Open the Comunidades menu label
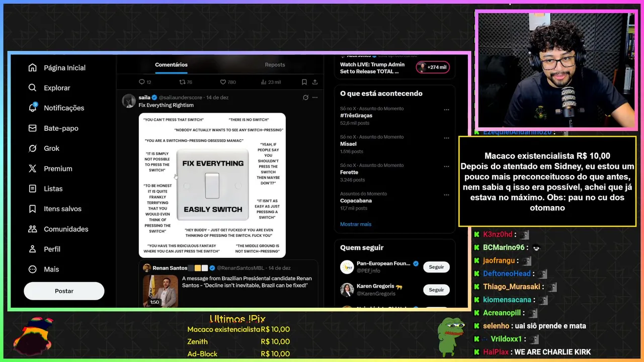Viewport: 644px width, 362px height. click(66, 229)
